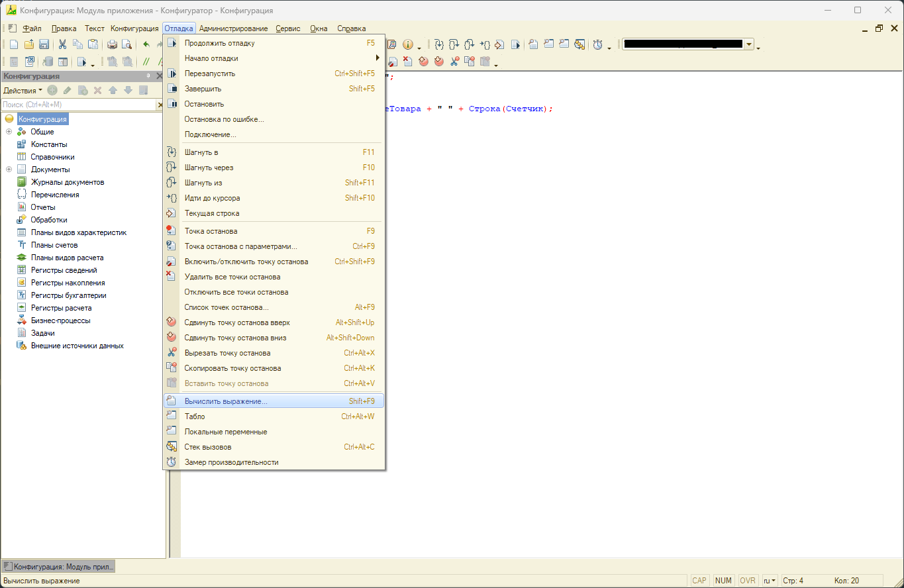Click the Copy breakpoint toolbar icon

pos(470,61)
